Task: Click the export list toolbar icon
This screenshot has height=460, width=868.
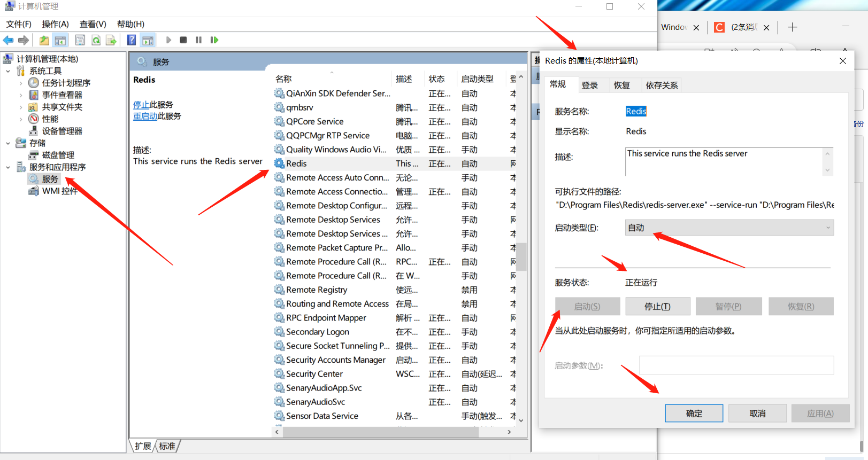Action: coord(111,40)
